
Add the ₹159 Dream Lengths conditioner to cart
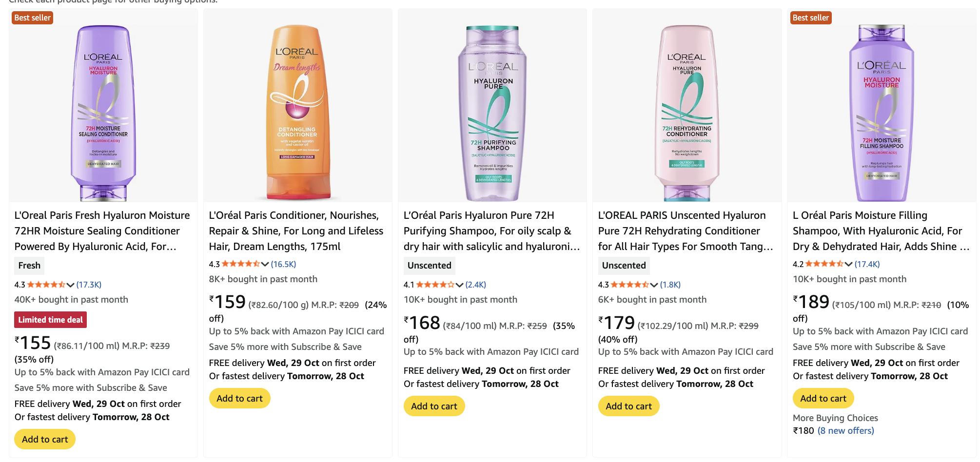pyautogui.click(x=239, y=398)
